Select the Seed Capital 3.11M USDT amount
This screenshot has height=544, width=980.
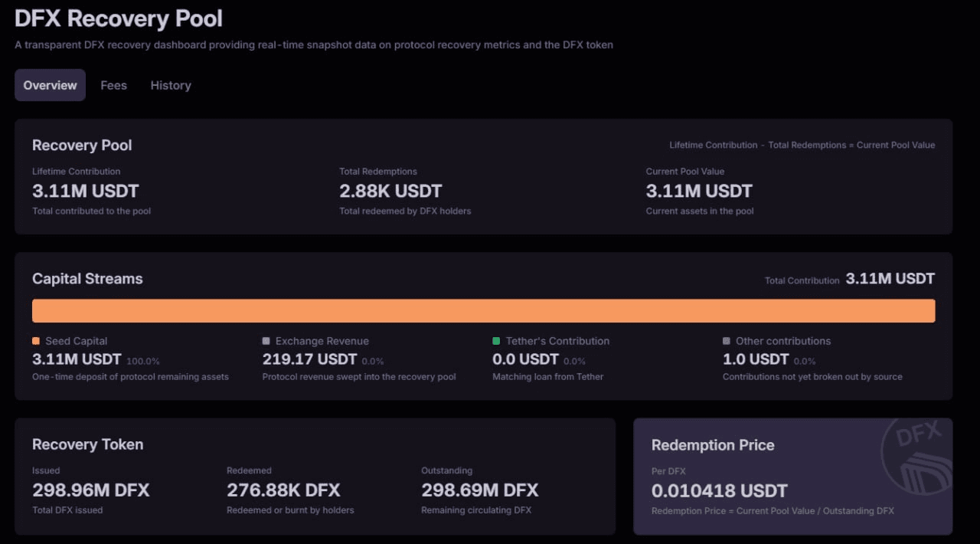(x=77, y=359)
